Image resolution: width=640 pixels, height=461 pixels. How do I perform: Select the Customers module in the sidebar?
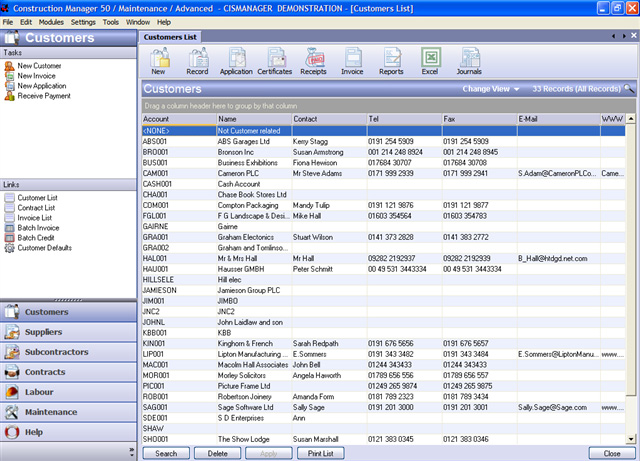(68, 312)
